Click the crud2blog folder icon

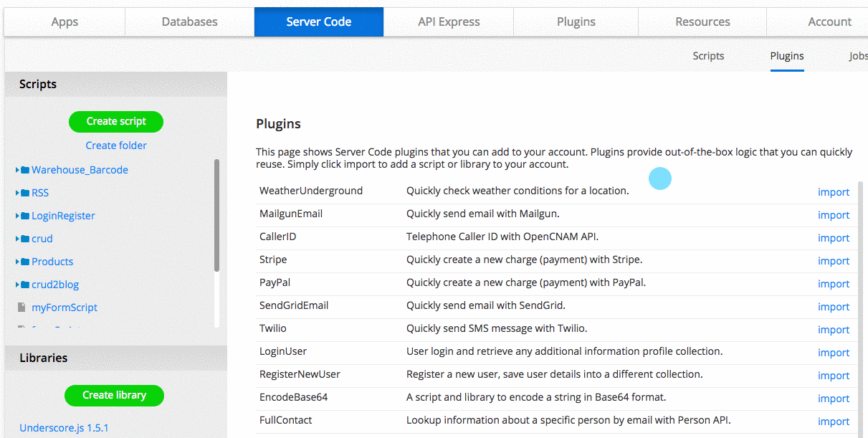[24, 284]
